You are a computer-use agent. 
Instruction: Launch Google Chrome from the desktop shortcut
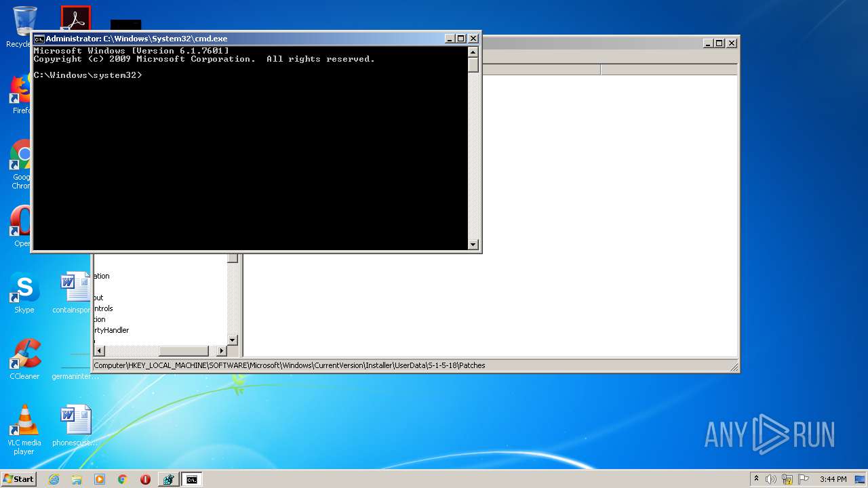[x=20, y=165]
